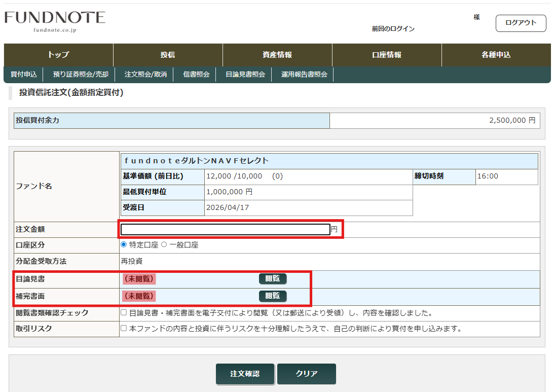
Task: Open 預り証券照会/売却 submenu item
Action: (81, 75)
